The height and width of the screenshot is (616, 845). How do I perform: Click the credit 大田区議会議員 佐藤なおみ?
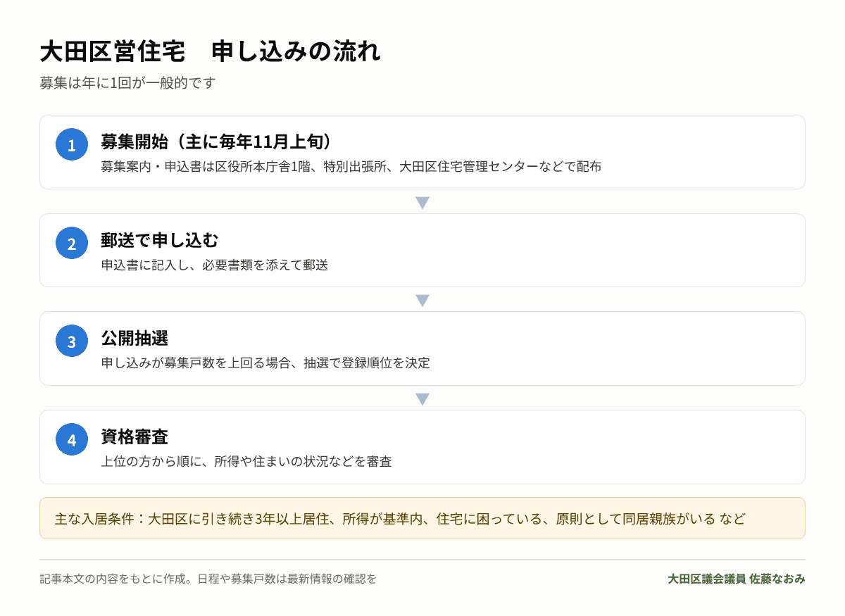pos(737,579)
